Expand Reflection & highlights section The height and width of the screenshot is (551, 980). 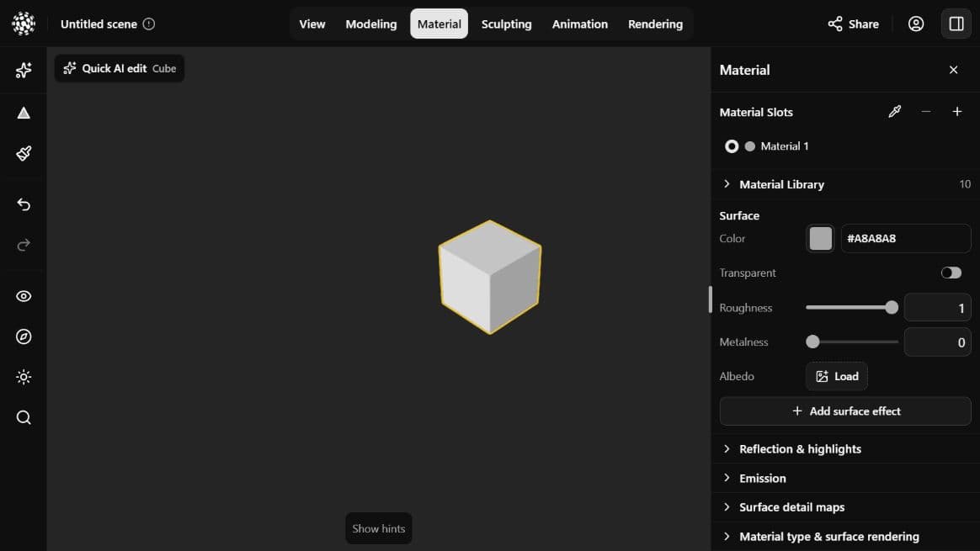[x=845, y=449]
